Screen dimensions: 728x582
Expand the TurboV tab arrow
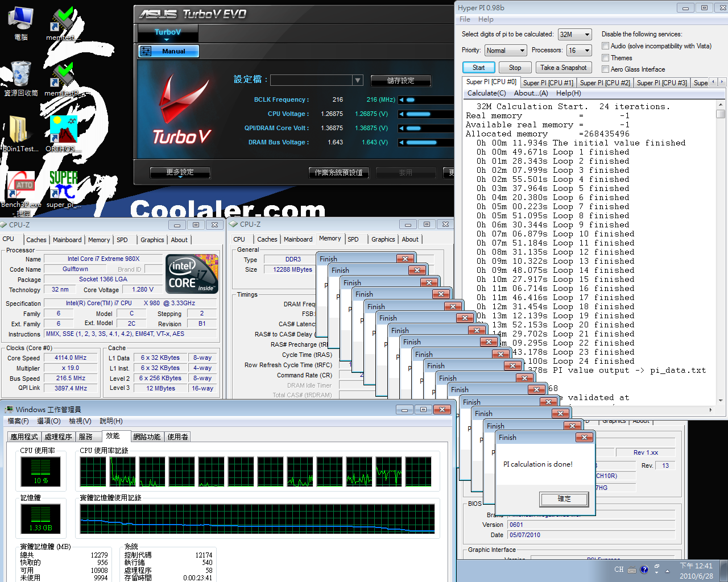pos(167,40)
